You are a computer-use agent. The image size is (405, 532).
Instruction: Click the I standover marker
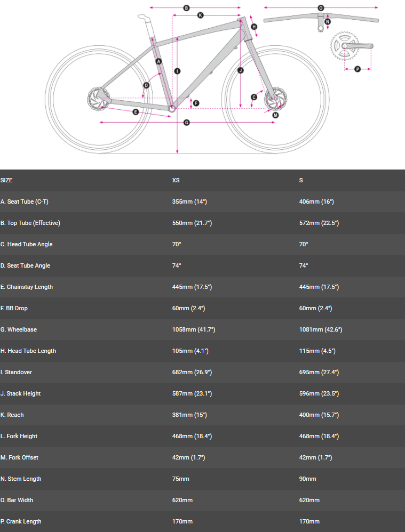[177, 70]
